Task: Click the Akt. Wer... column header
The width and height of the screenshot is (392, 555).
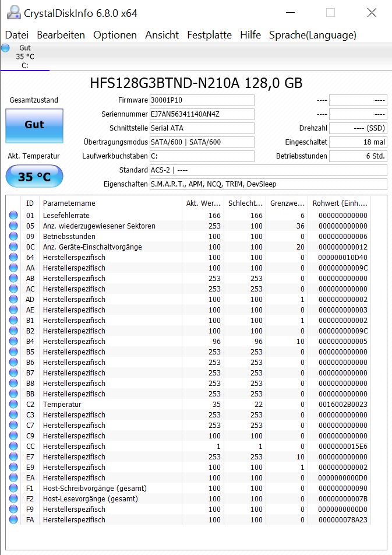Action: tap(203, 203)
